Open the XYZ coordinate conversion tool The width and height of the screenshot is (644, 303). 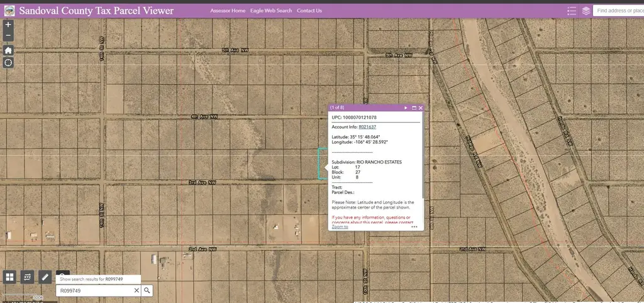click(27, 277)
